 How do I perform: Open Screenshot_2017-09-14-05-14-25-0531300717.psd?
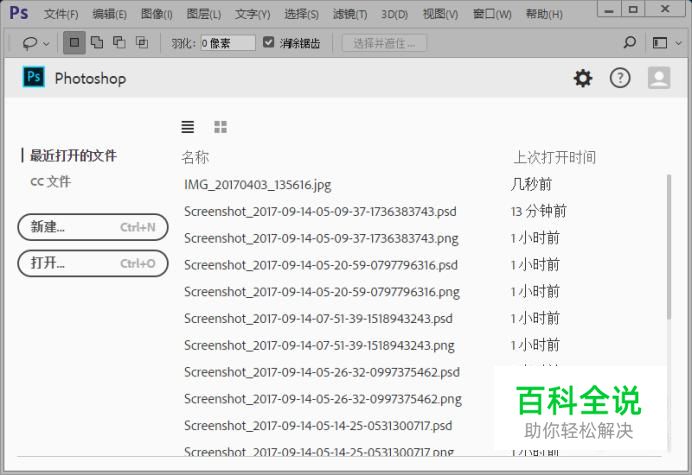(318, 426)
